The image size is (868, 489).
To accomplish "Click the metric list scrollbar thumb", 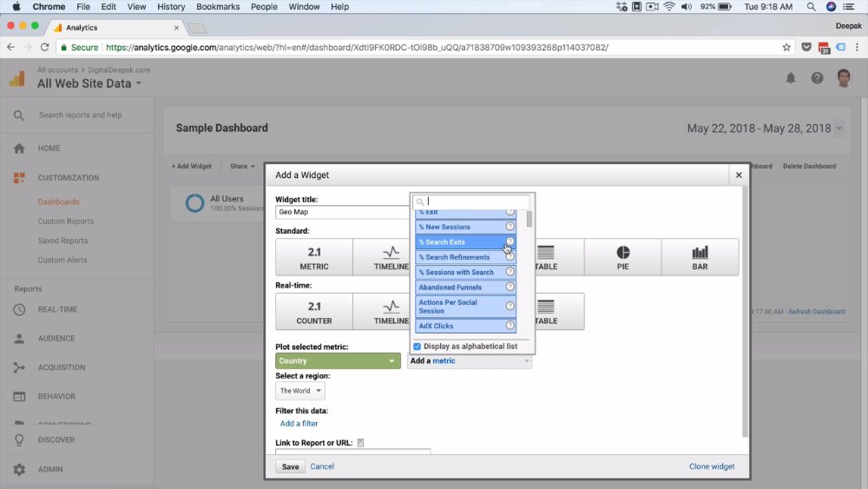I will pyautogui.click(x=529, y=219).
